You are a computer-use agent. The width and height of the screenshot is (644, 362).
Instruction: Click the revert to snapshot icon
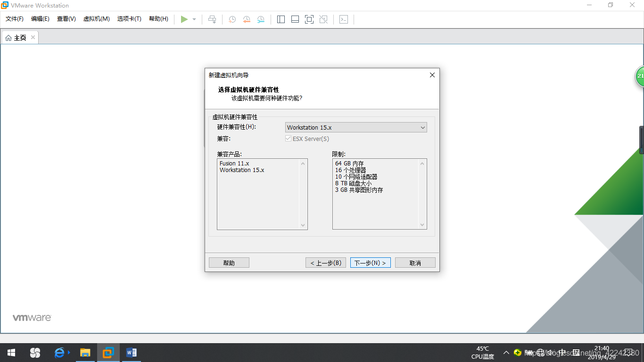click(247, 19)
